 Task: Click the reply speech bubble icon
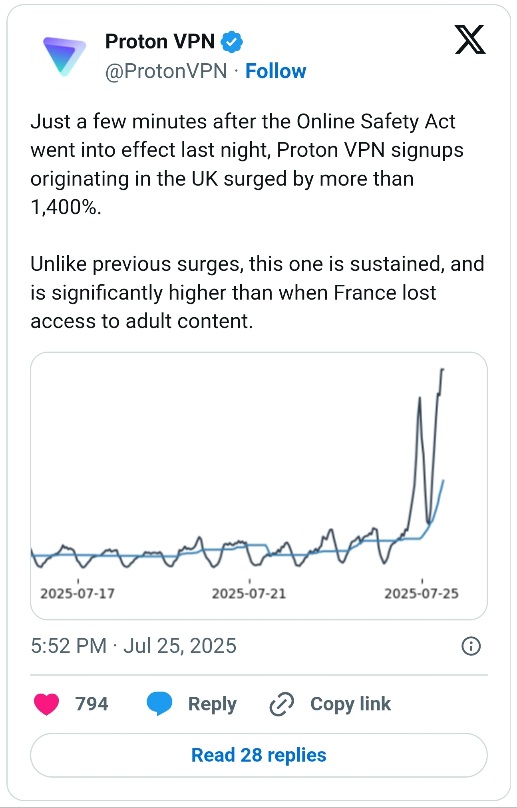pyautogui.click(x=159, y=704)
